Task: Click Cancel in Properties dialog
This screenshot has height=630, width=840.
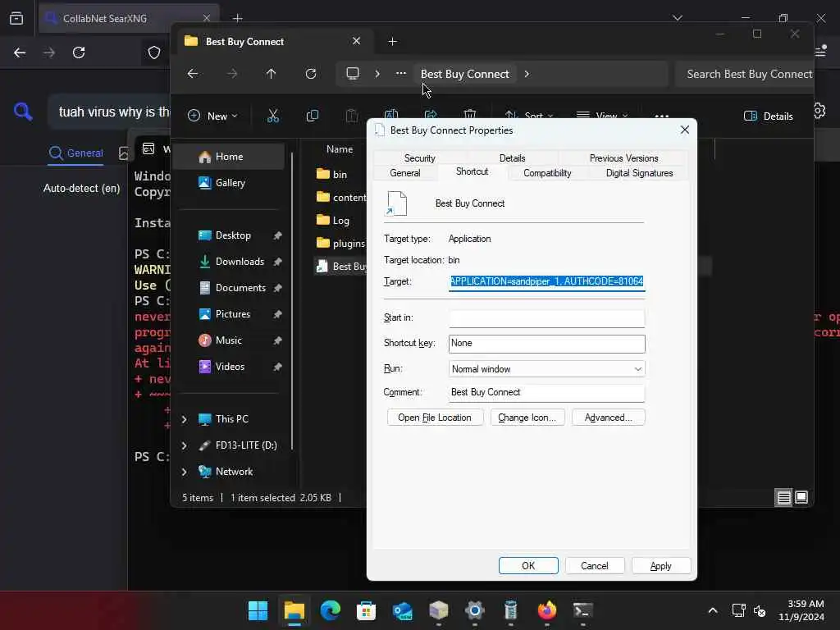Action: 595,566
